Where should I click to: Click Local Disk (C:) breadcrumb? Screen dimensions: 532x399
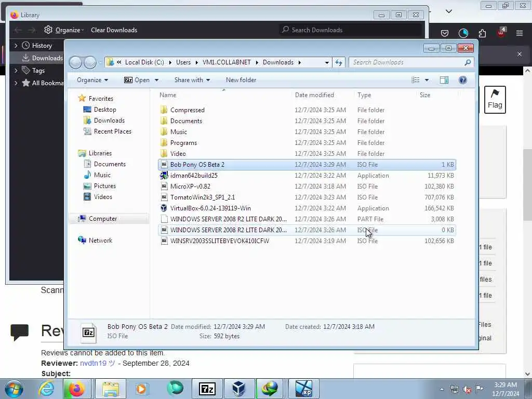(x=144, y=62)
